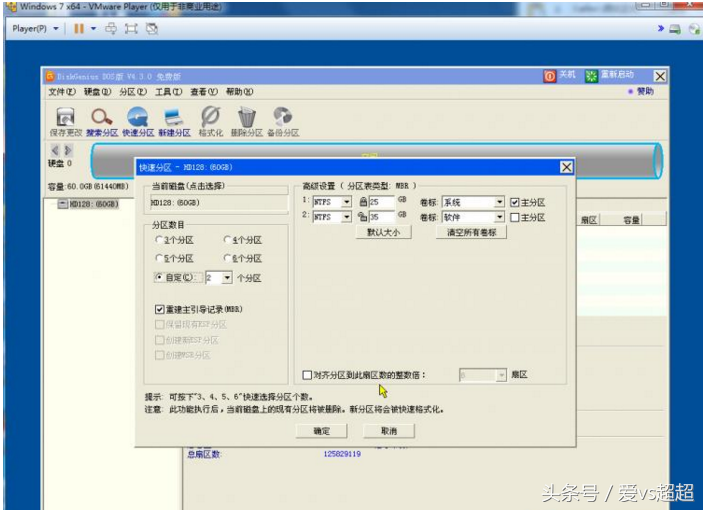Viewport: 707px width, 510px height.
Task: Open the 软件 volume label dropdown
Action: (499, 217)
